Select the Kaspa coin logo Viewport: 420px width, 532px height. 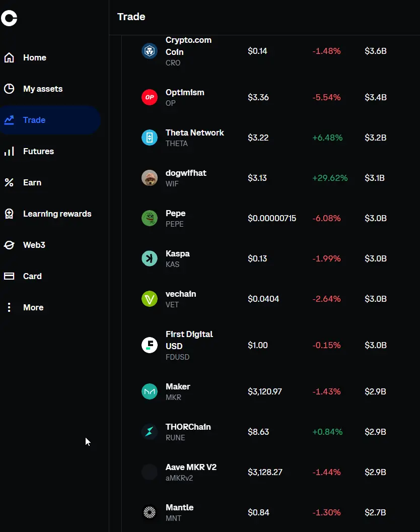pos(149,258)
